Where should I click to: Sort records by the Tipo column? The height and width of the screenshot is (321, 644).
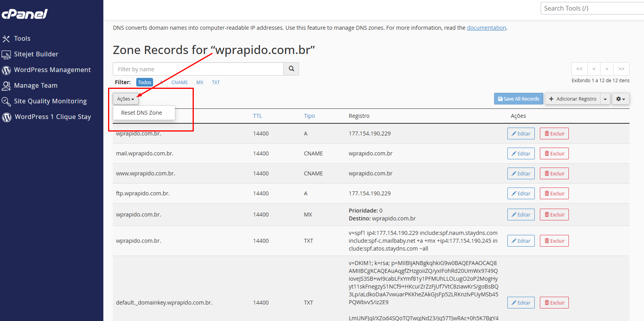click(x=309, y=116)
